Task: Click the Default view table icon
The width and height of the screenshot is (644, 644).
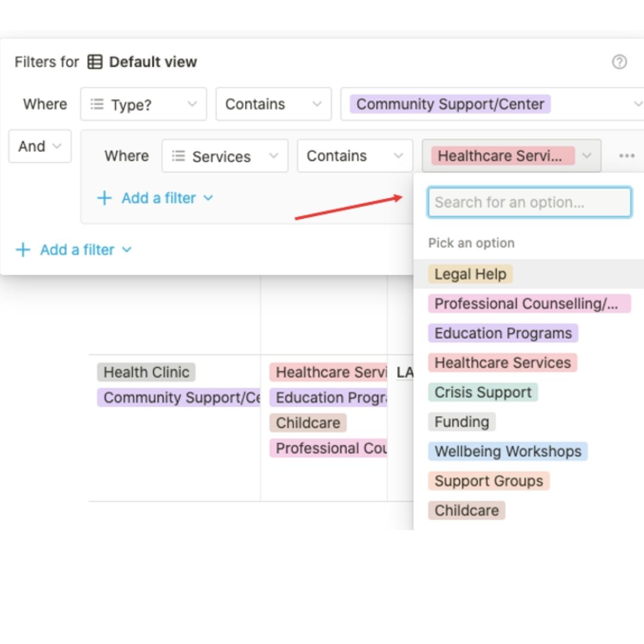Action: (x=95, y=62)
